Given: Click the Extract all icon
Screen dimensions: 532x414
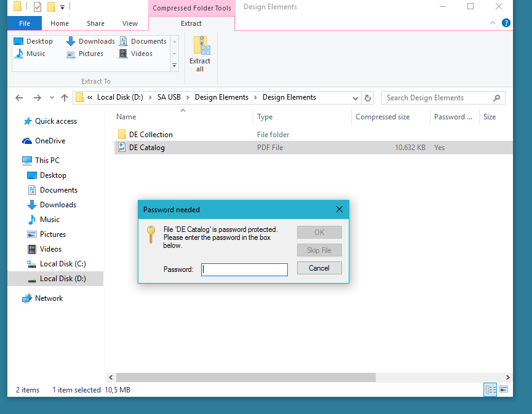Looking at the screenshot, I should (x=202, y=45).
